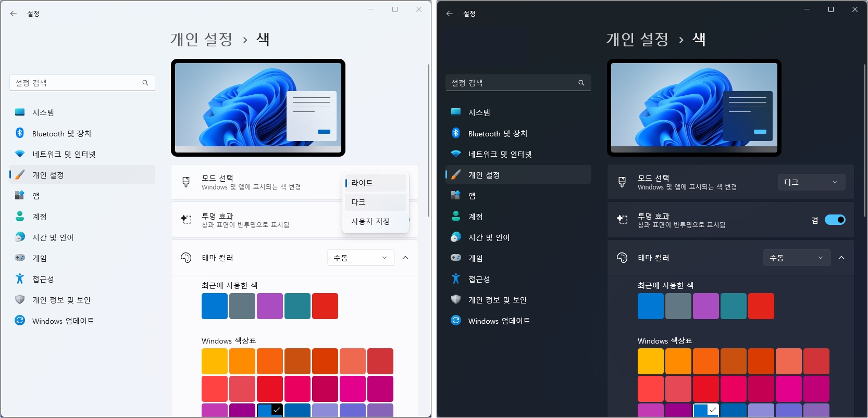Click the 시스템 icon in the dark window

[x=456, y=112]
